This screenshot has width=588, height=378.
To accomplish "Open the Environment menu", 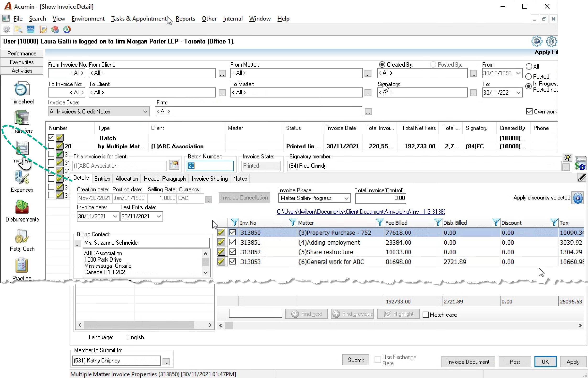I will click(x=88, y=19).
